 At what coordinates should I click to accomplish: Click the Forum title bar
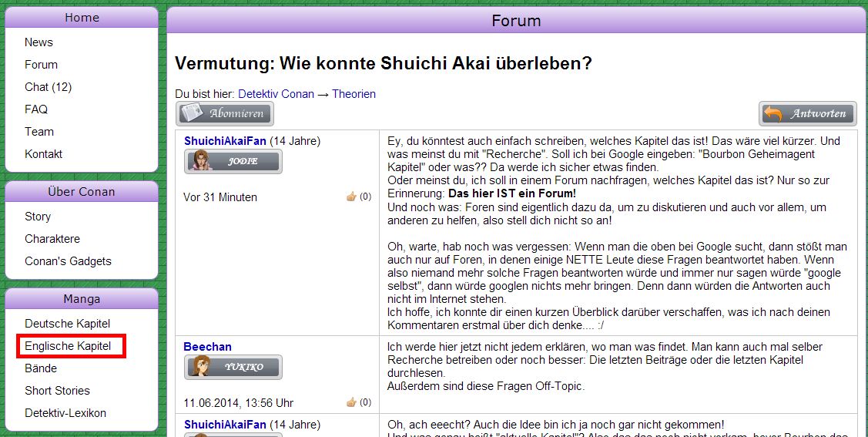[x=517, y=21]
